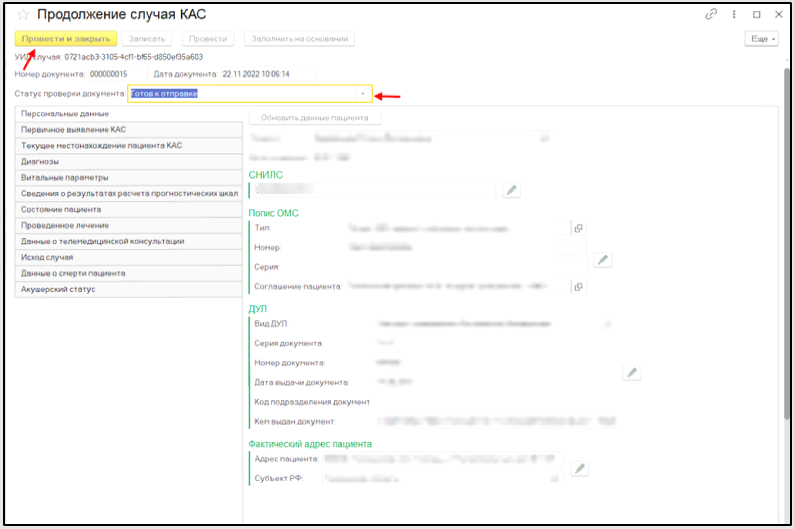Click the Обновить данные пациента button
Image resolution: width=794 pixels, height=529 pixels.
point(314,117)
